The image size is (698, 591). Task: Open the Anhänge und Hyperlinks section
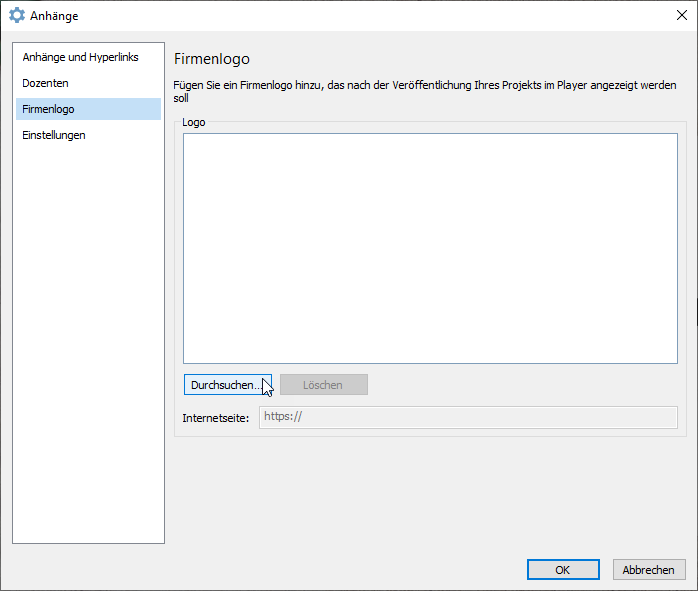point(80,57)
